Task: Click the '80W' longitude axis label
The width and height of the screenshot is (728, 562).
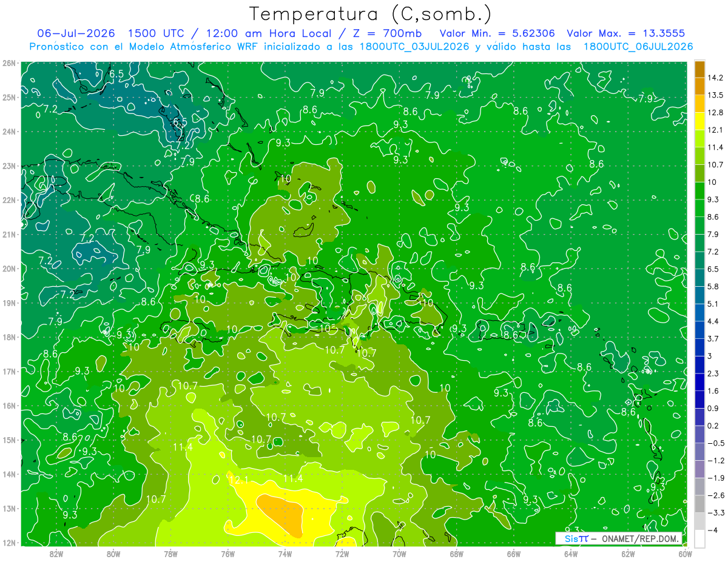Action: point(113,554)
